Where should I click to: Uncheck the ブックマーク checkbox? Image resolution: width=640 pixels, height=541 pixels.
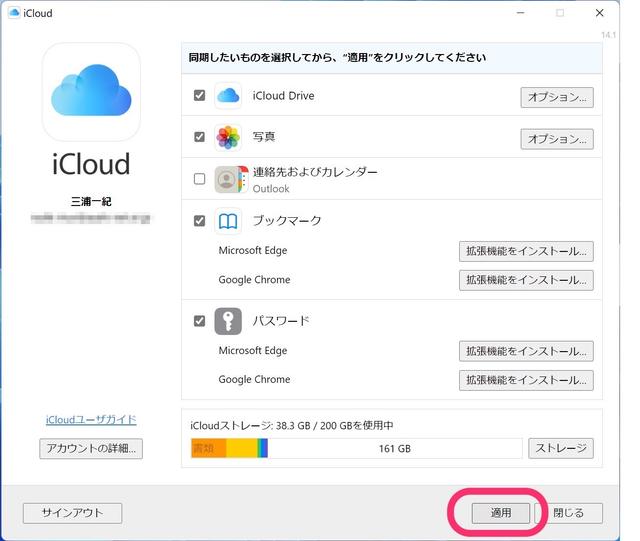tap(200, 221)
